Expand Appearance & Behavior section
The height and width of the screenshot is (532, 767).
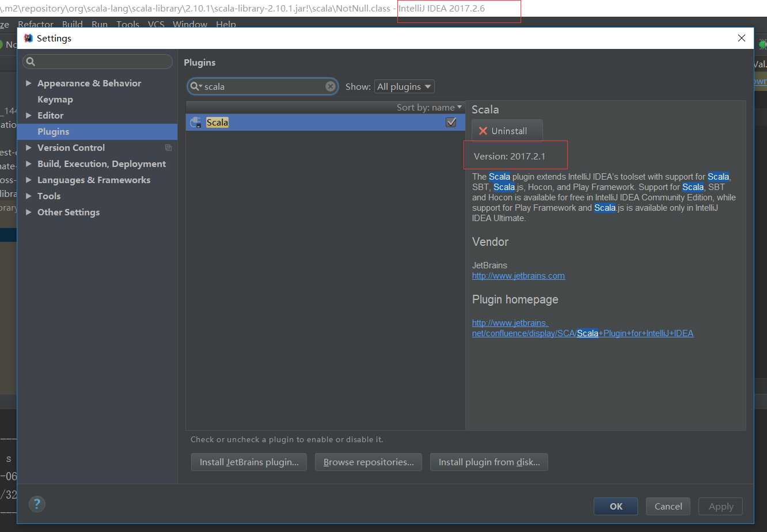[x=29, y=83]
